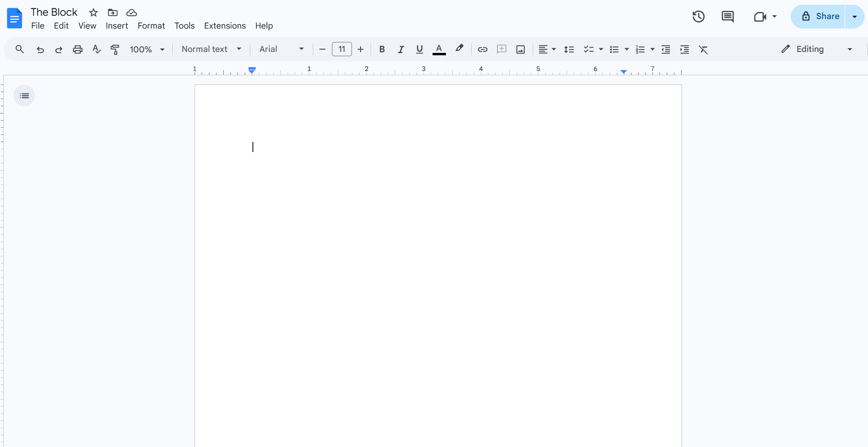Open the Google Docs home icon
Screen dimensions: 868x447
tap(15, 18)
